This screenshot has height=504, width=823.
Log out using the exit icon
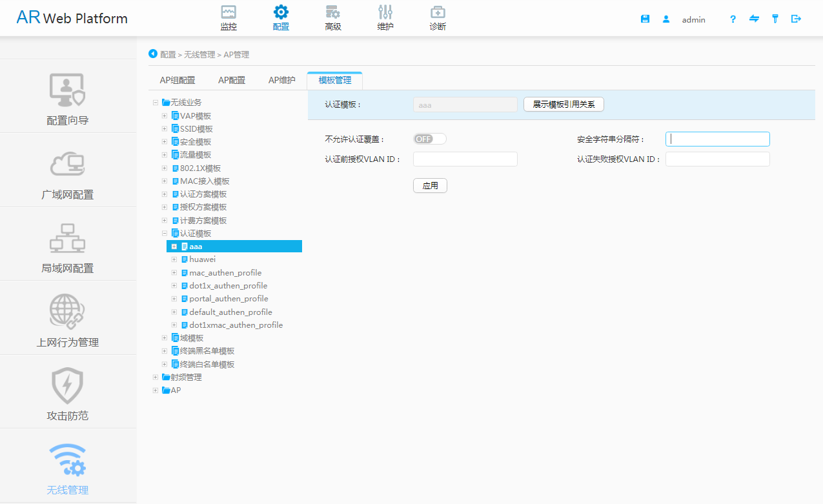pyautogui.click(x=796, y=19)
